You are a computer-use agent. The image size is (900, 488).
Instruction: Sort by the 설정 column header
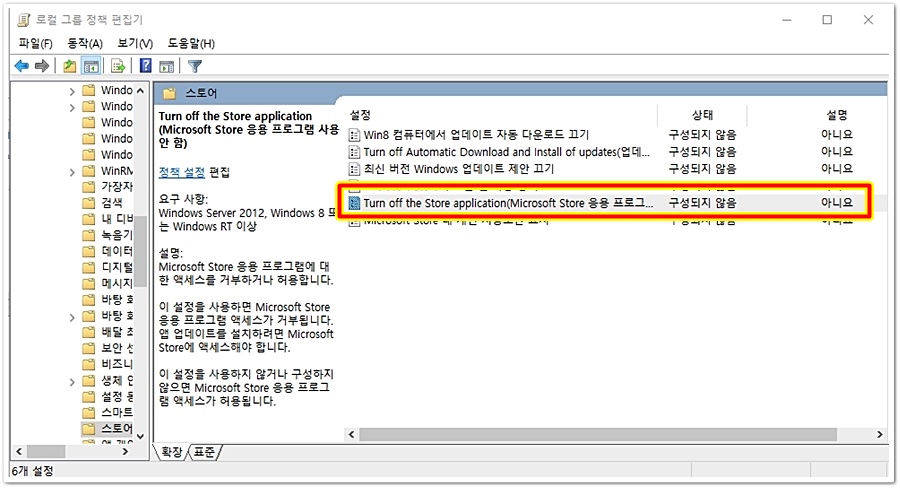pyautogui.click(x=360, y=115)
